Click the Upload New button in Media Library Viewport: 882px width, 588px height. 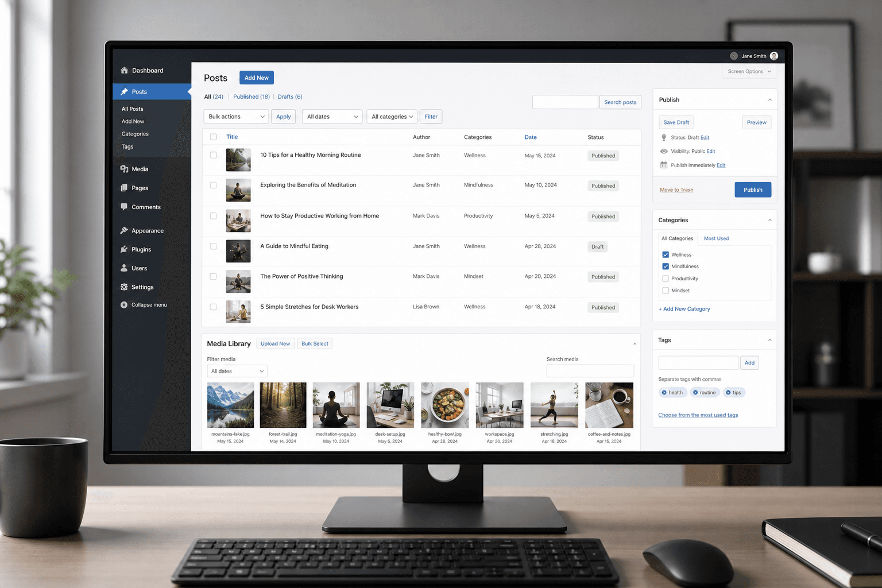[x=275, y=343]
